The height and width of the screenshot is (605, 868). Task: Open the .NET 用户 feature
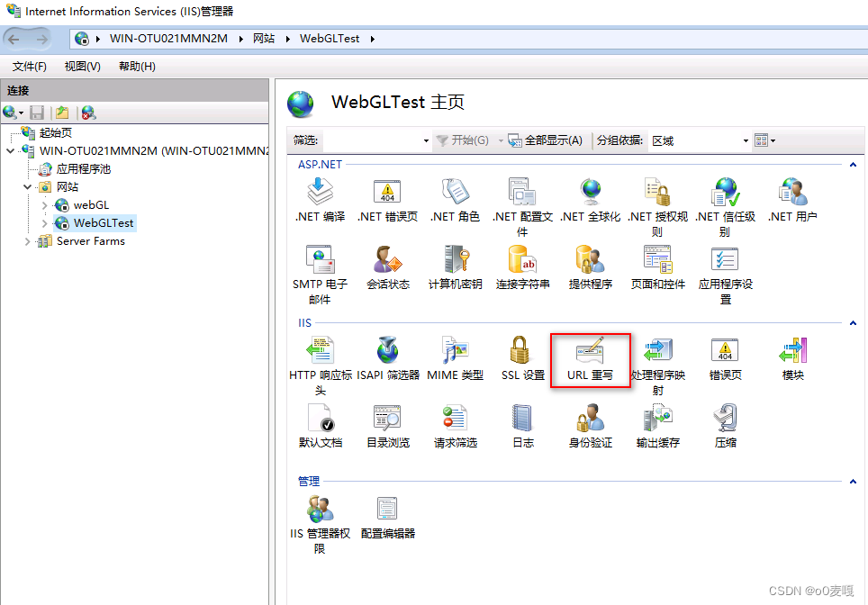[792, 201]
